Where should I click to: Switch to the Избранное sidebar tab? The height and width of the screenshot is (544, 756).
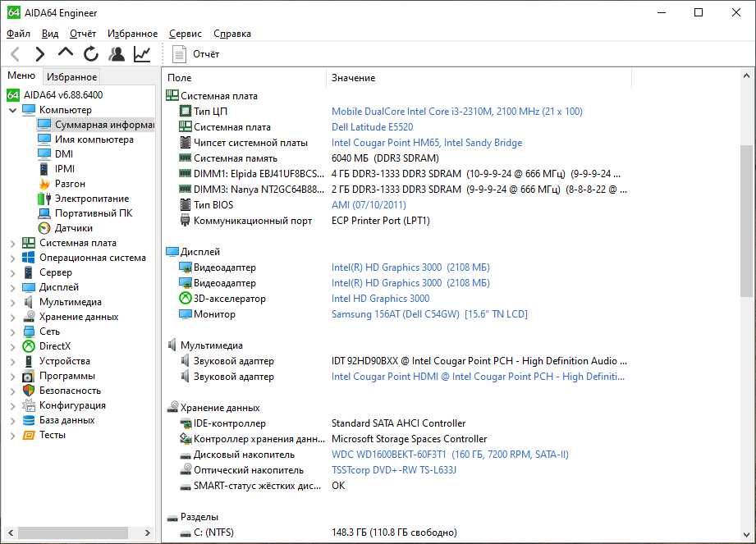point(72,77)
